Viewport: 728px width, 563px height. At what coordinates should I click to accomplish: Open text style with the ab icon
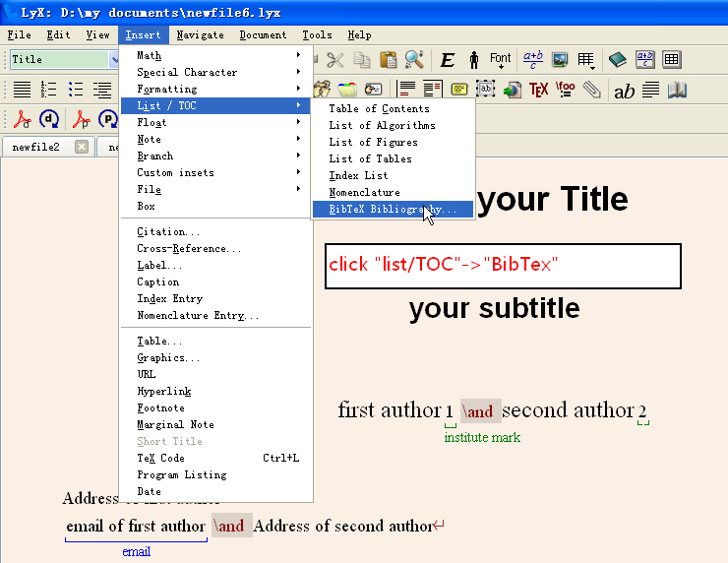(x=624, y=92)
